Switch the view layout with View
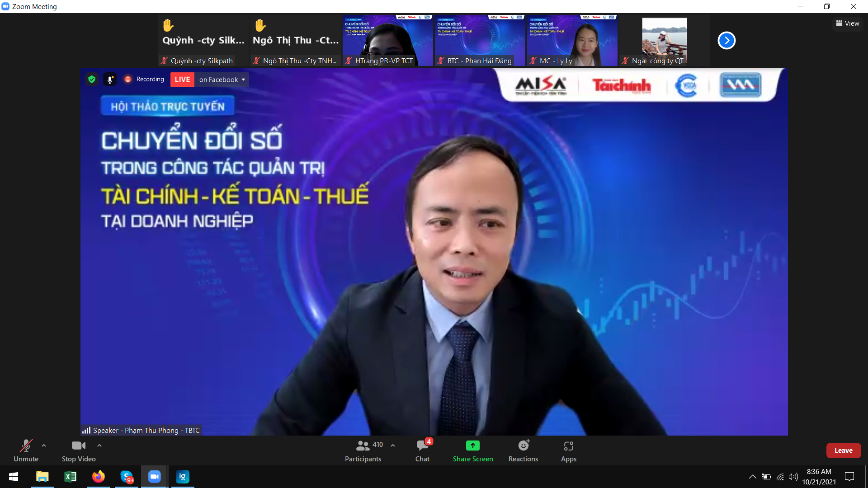Image resolution: width=868 pixels, height=488 pixels. coord(848,23)
